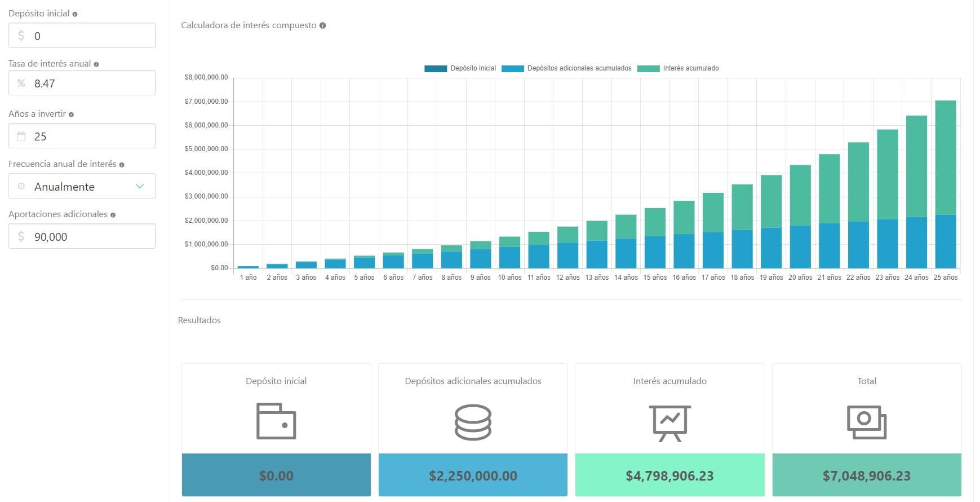
Task: Click info icon next to Depósito inicial label
Action: point(75,14)
